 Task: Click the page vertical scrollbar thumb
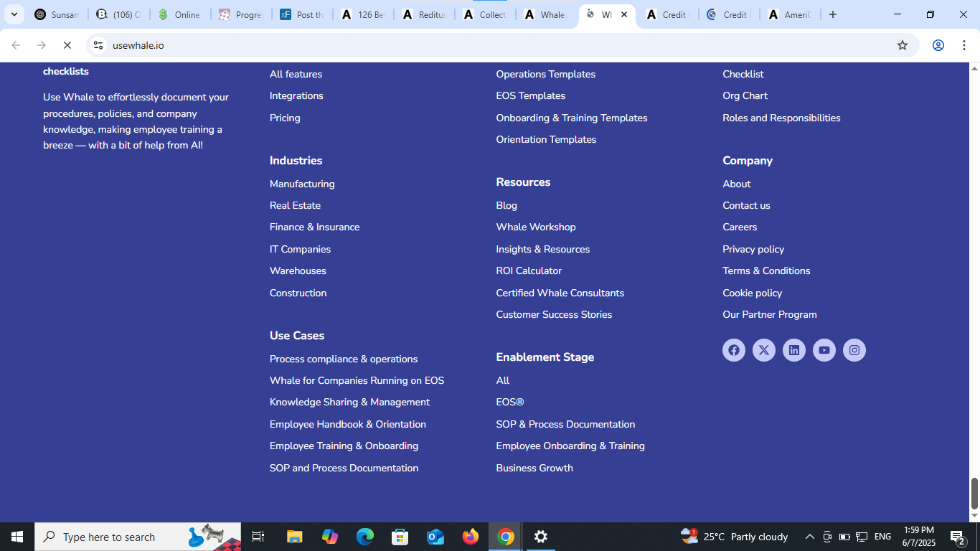974,492
